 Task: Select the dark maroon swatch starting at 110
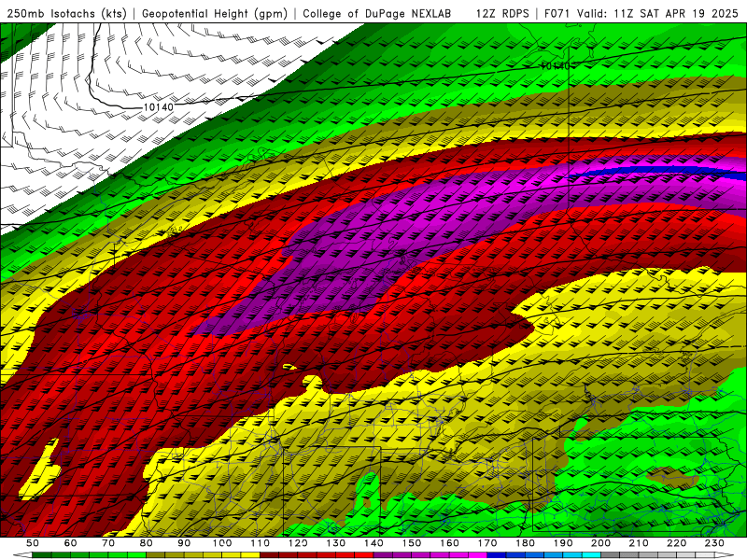click(x=269, y=555)
